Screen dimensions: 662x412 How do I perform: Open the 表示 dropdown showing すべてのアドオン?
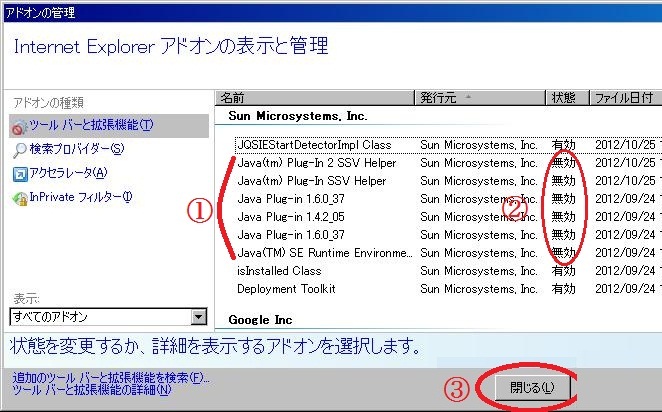pos(107,317)
